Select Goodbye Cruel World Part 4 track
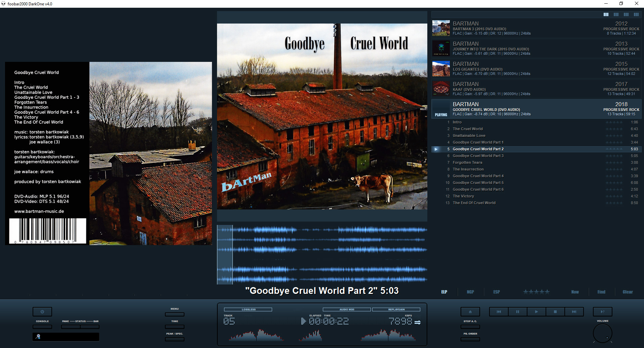Viewport: 644px width, 348px height. [x=536, y=176]
